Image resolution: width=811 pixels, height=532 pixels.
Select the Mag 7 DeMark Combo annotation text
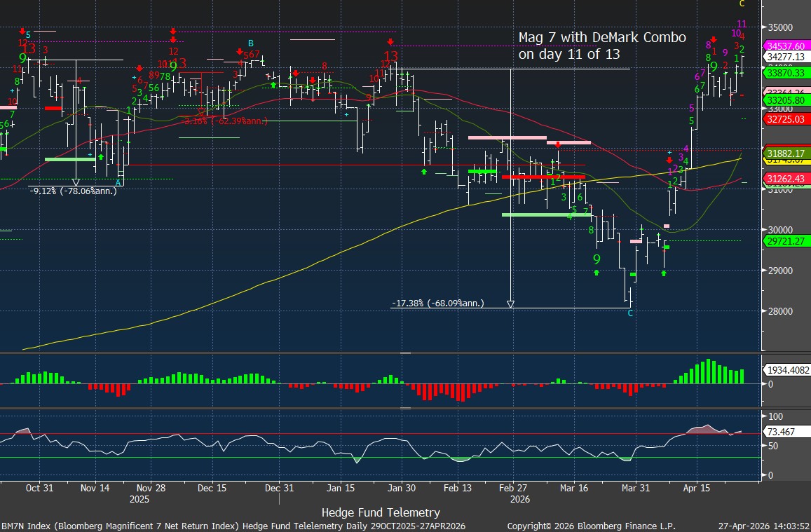pos(601,46)
